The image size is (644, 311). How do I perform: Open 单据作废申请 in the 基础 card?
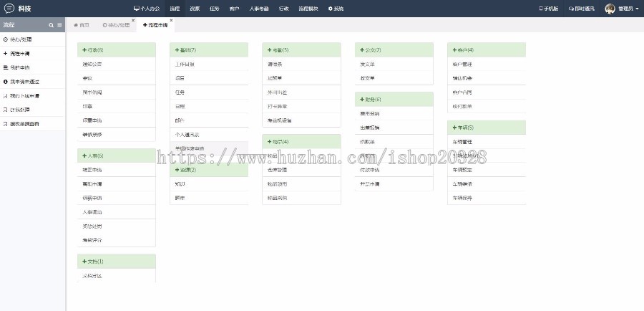point(209,148)
